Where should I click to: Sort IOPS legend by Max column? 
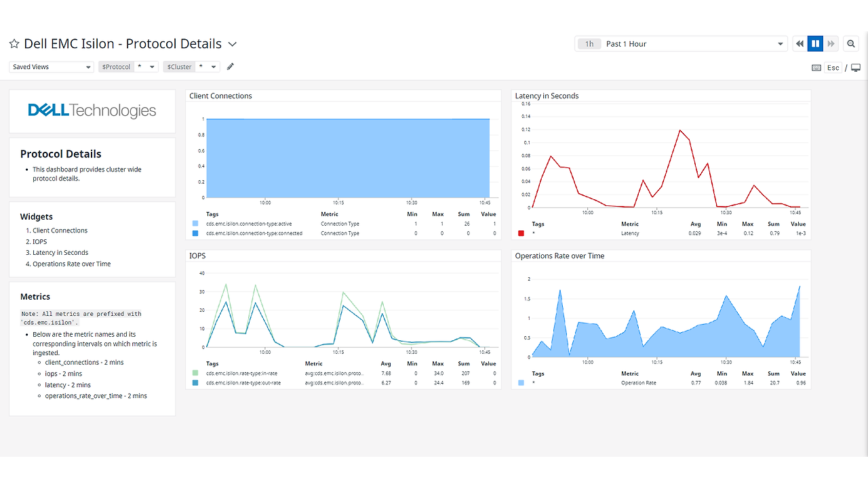pos(438,364)
